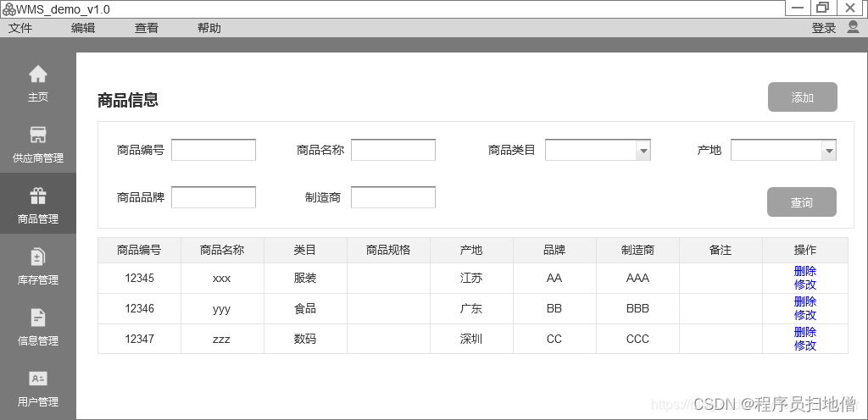Screen dimensions: 868x420
Task: Delete row 12347 via 删除 link
Action: tap(805, 332)
